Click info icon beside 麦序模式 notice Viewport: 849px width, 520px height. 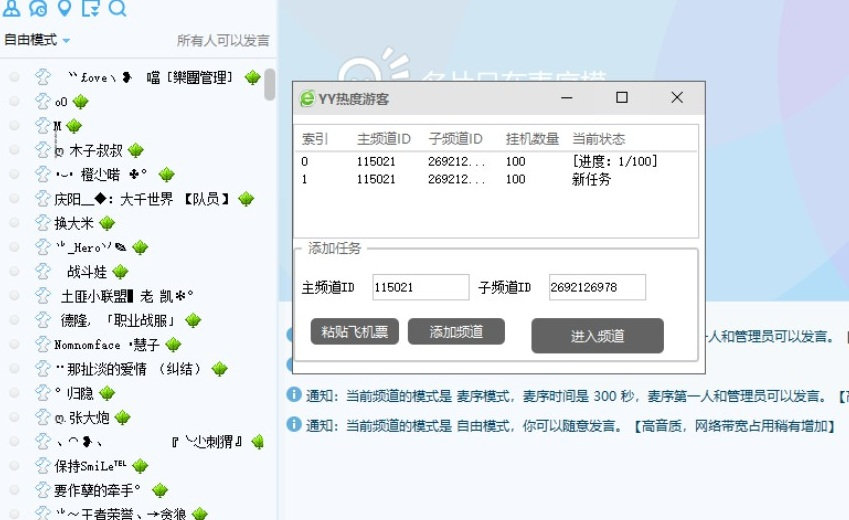pyautogui.click(x=293, y=394)
